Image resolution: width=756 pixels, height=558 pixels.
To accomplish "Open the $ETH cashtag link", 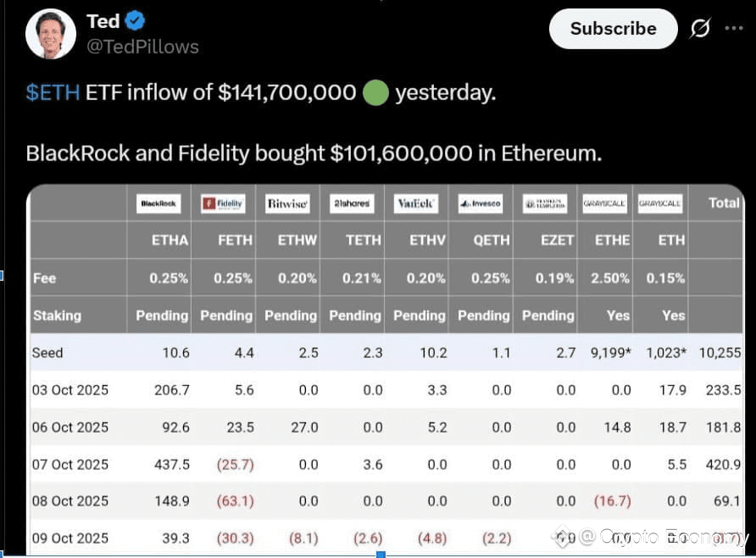I will pos(53,92).
